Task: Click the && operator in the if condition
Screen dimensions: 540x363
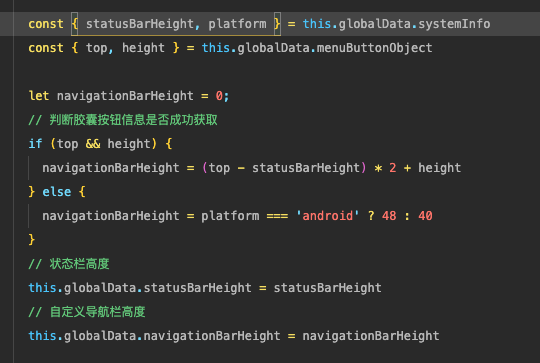Action: pyautogui.click(x=93, y=144)
